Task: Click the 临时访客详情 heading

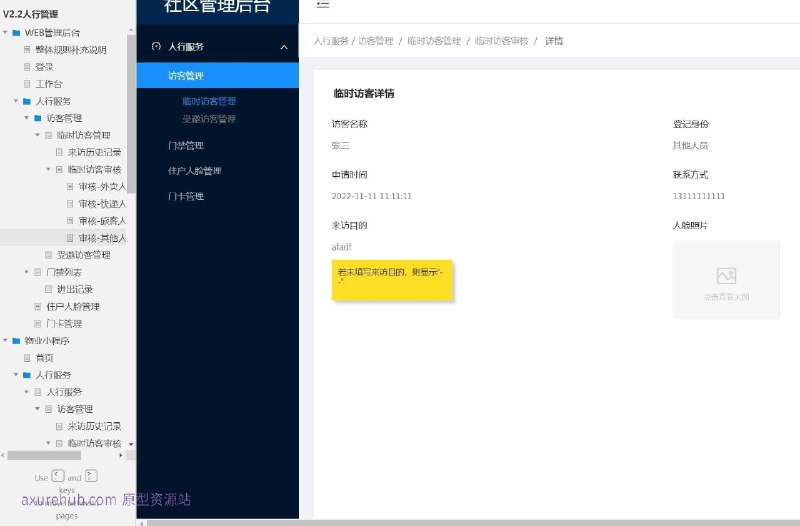Action: click(364, 93)
